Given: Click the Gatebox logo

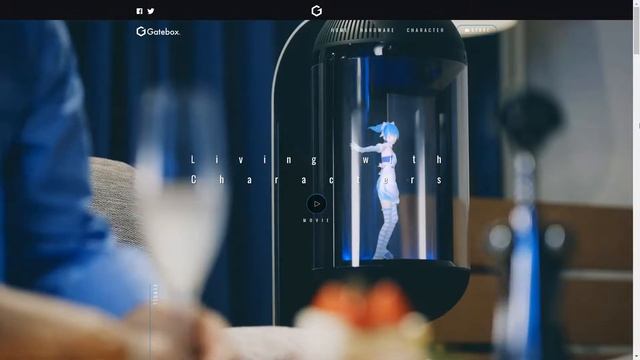Looking at the screenshot, I should pyautogui.click(x=158, y=31).
